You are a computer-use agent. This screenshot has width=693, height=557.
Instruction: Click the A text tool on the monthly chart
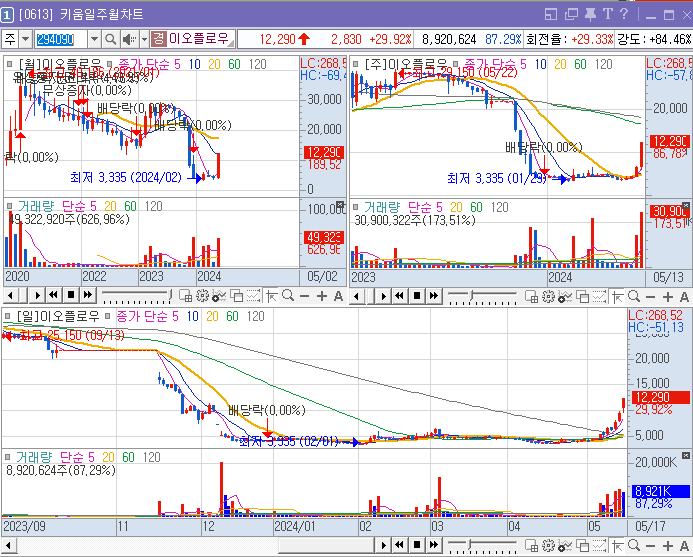[x=338, y=296]
